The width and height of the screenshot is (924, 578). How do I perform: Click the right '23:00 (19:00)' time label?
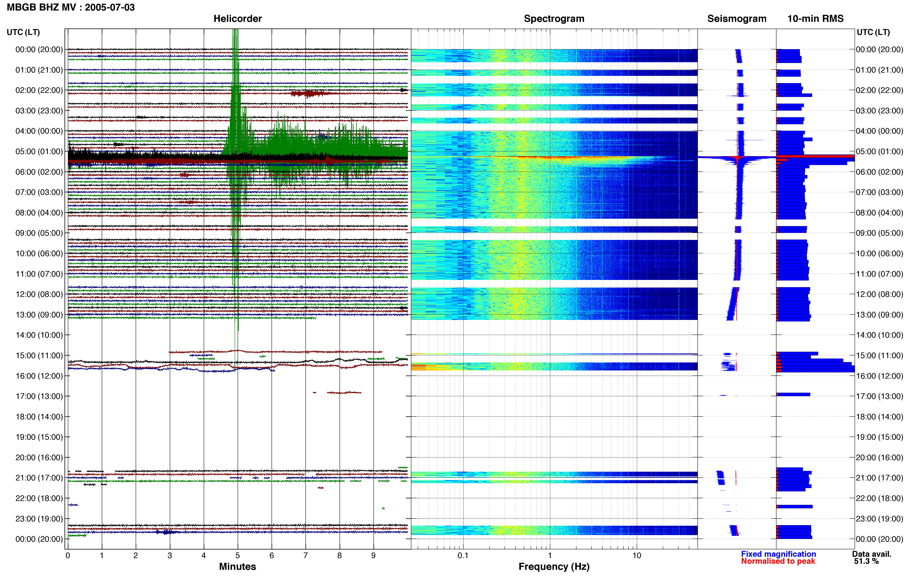tap(879, 519)
